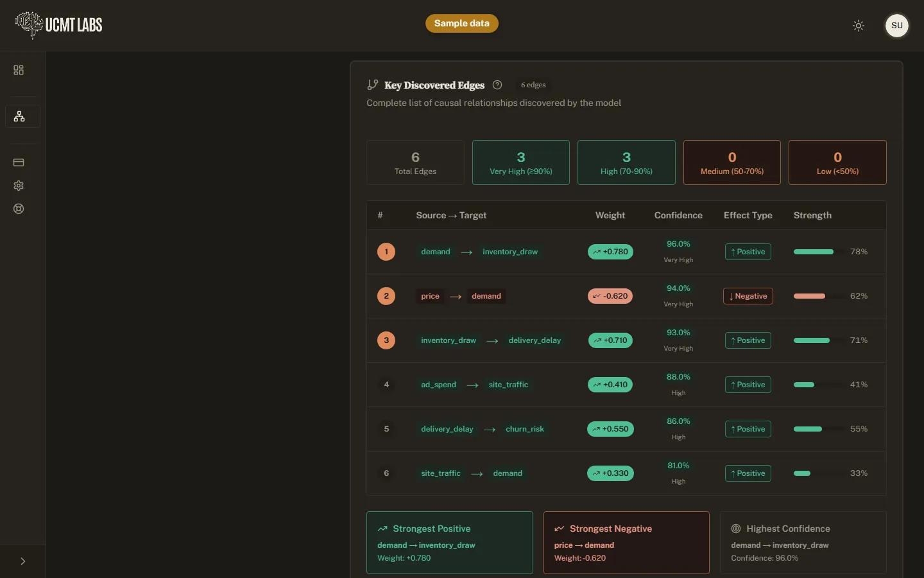Filter by Very High (≥90%) card
This screenshot has width=924, height=578.
(x=521, y=162)
